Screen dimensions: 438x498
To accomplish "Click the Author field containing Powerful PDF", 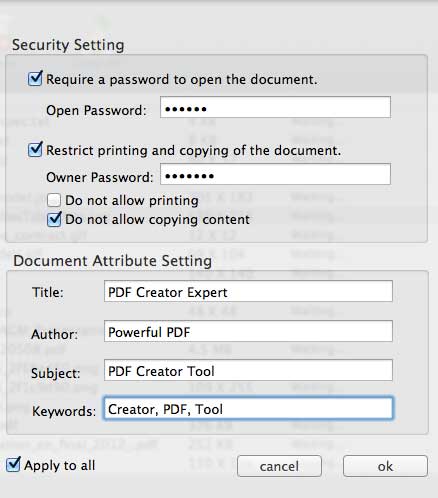I will (x=248, y=331).
